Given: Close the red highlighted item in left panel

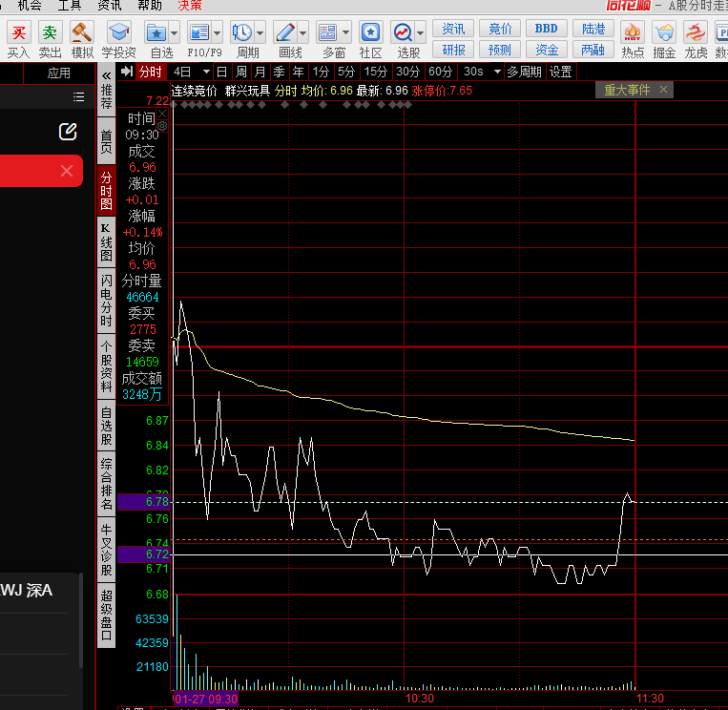Looking at the screenshot, I should [x=67, y=171].
